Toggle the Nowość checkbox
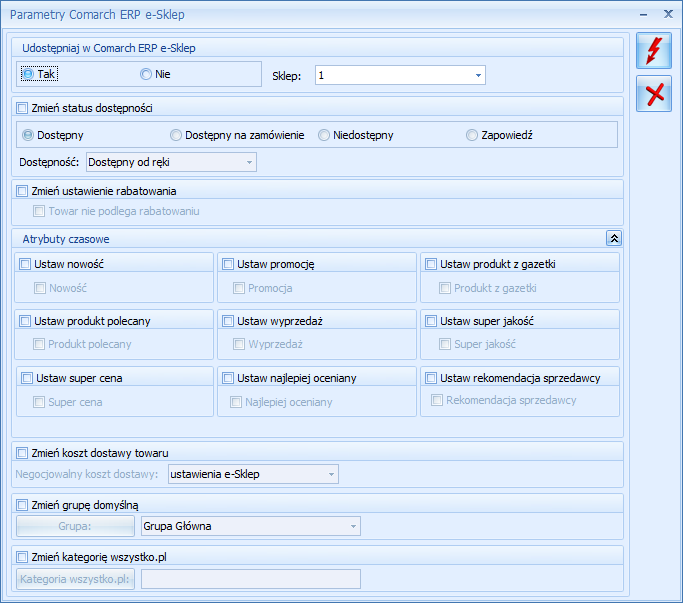Image resolution: width=683 pixels, height=603 pixels. tap(40, 288)
